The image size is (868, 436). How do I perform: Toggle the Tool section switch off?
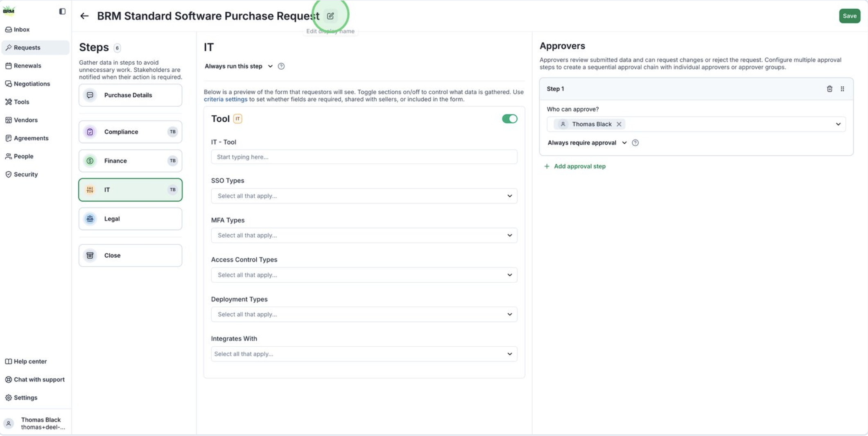click(x=509, y=119)
